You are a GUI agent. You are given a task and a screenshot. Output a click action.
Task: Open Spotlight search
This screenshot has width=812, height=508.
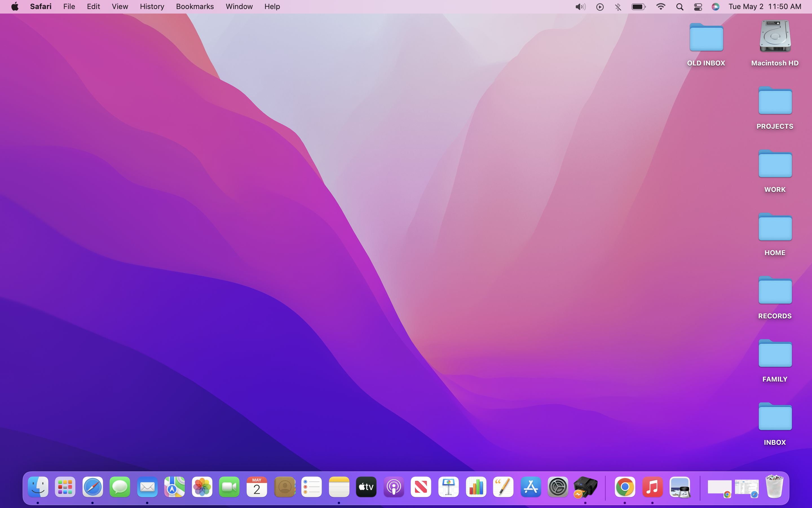click(x=680, y=7)
